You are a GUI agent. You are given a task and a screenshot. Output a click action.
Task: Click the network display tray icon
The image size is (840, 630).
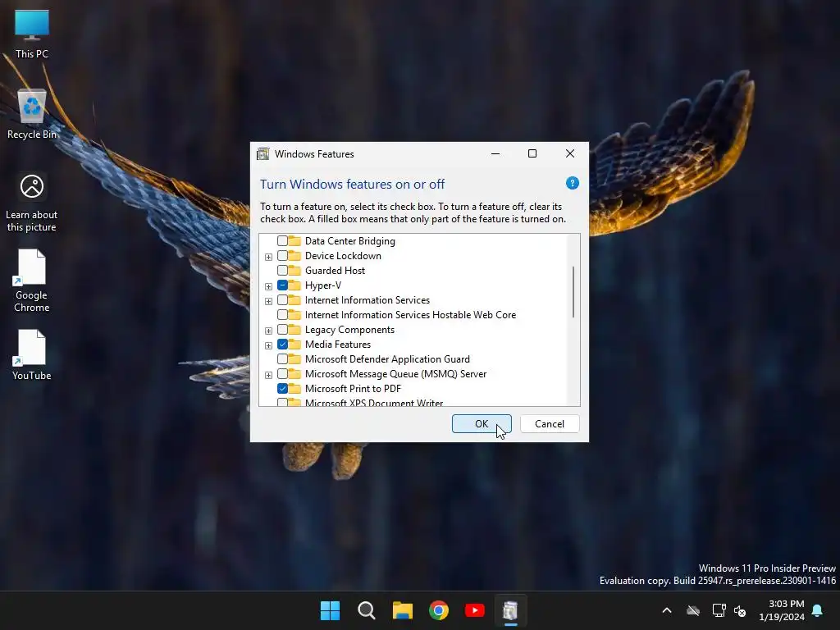click(719, 610)
